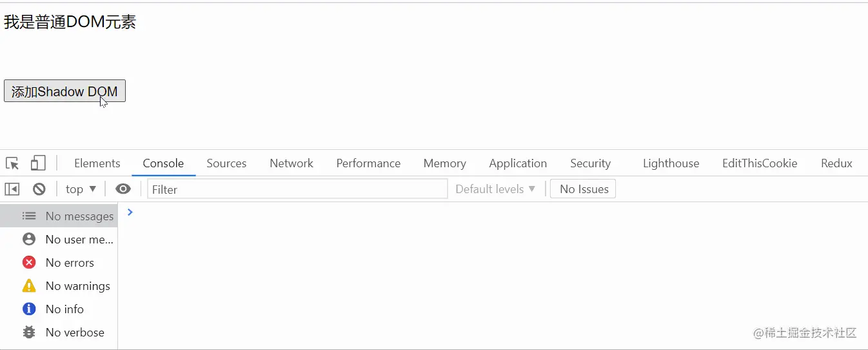
Task: Select the inspect element picker icon
Action: coord(12,163)
